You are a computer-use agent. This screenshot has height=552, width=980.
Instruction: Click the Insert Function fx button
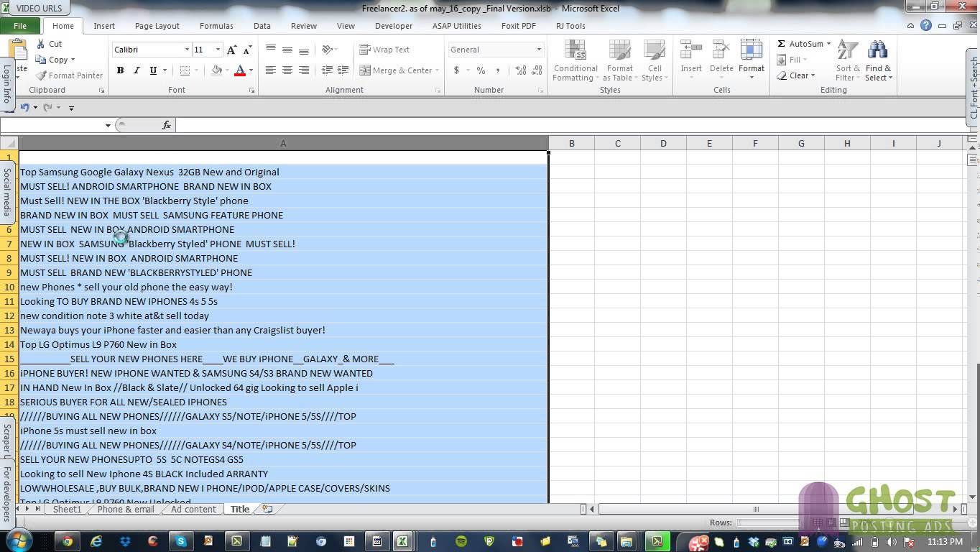click(167, 125)
